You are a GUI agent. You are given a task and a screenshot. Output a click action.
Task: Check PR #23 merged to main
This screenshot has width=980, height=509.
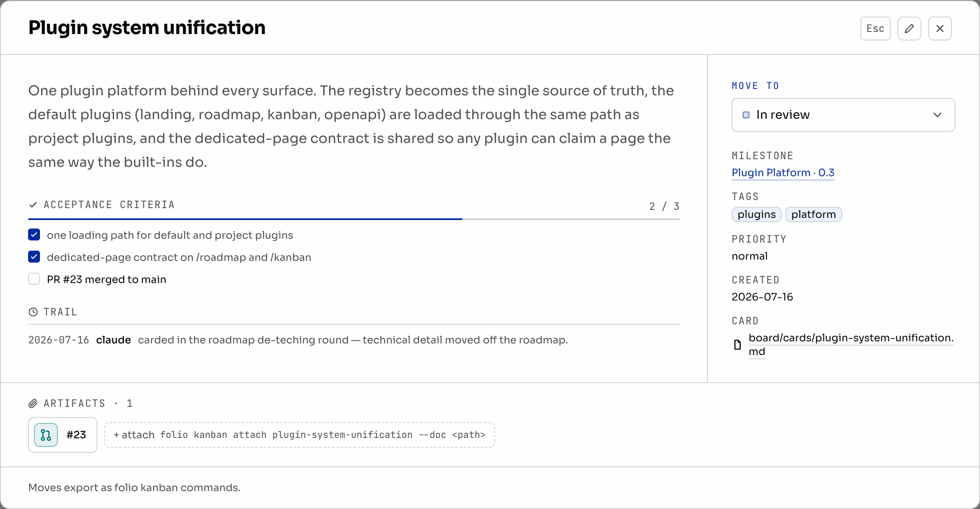[x=34, y=279]
